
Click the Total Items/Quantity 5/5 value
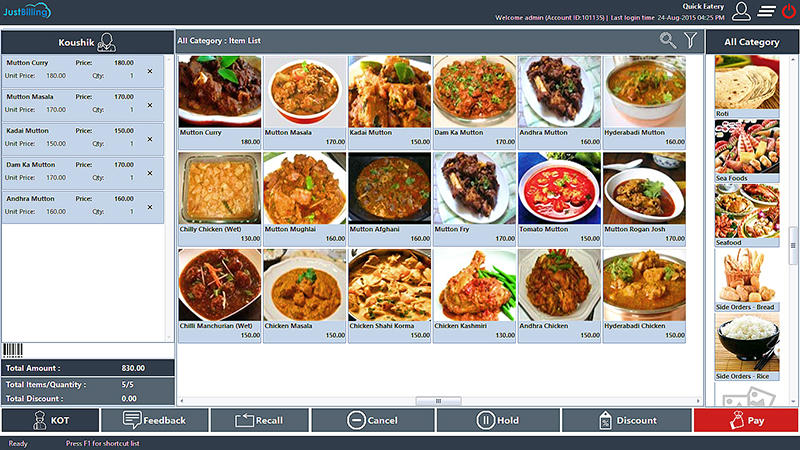pos(128,385)
